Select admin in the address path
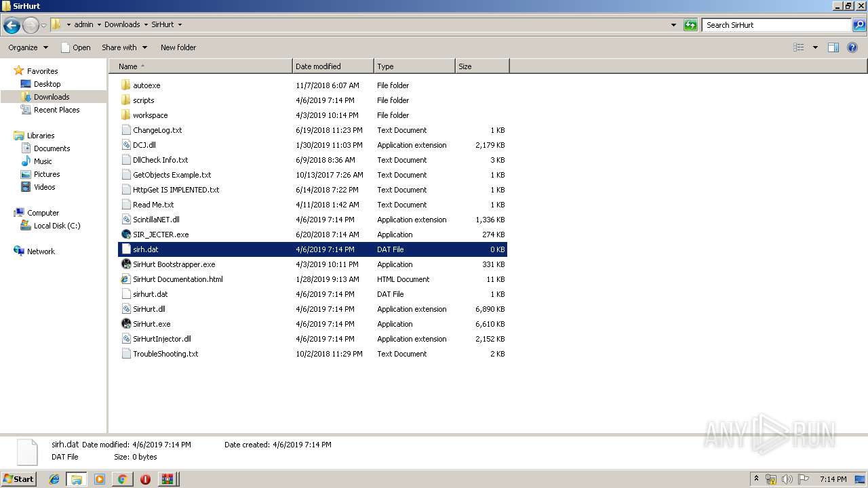Image resolution: width=868 pixels, height=488 pixels. 83,24
